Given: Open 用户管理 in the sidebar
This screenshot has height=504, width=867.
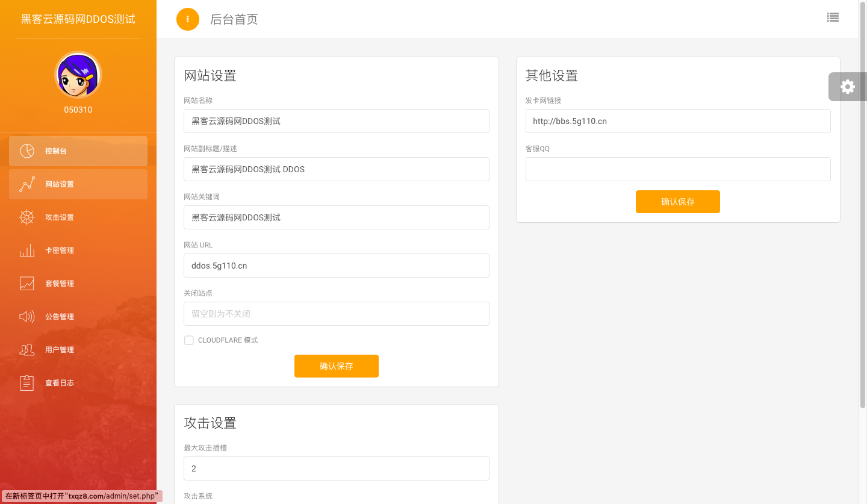Looking at the screenshot, I should pos(78,350).
